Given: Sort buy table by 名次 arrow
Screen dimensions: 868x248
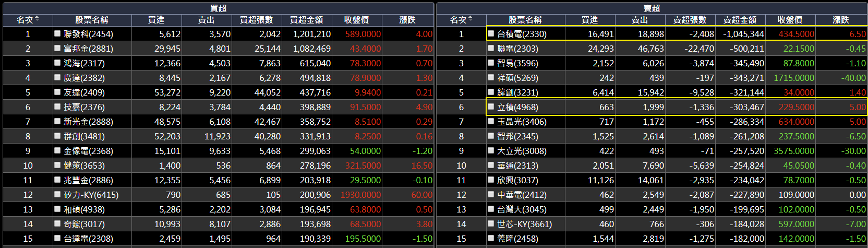Looking at the screenshot, I should (37, 19).
